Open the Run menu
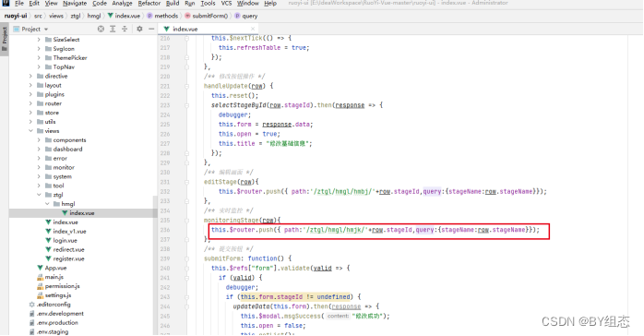 click(x=190, y=4)
